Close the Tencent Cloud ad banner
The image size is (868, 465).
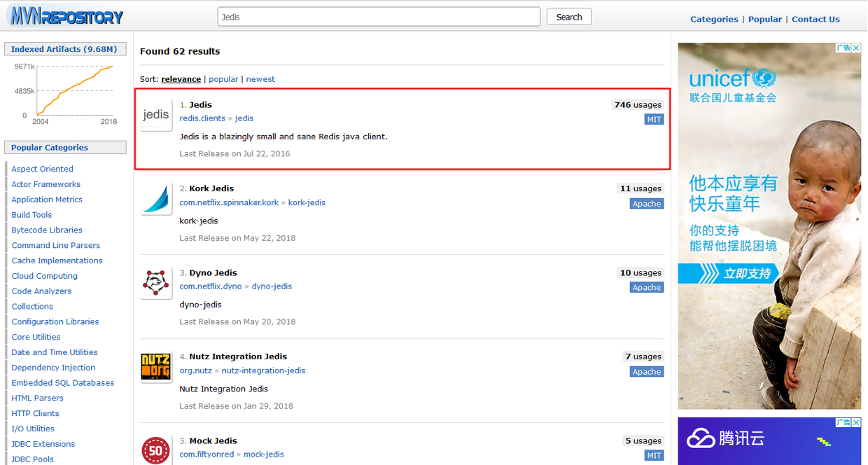pyautogui.click(x=856, y=422)
